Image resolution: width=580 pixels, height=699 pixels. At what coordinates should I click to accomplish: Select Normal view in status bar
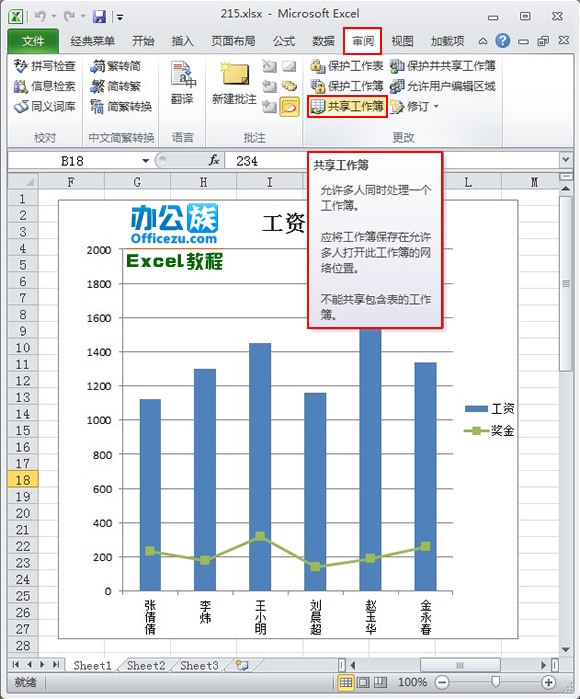[346, 682]
